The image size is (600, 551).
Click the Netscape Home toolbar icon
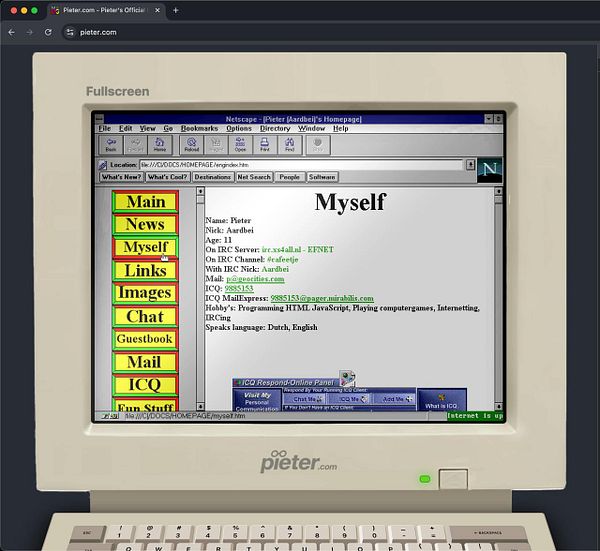(160, 145)
